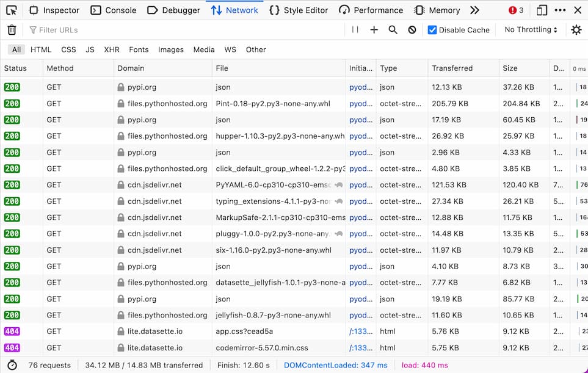Open the new request plus button
588x373 pixels.
[374, 30]
